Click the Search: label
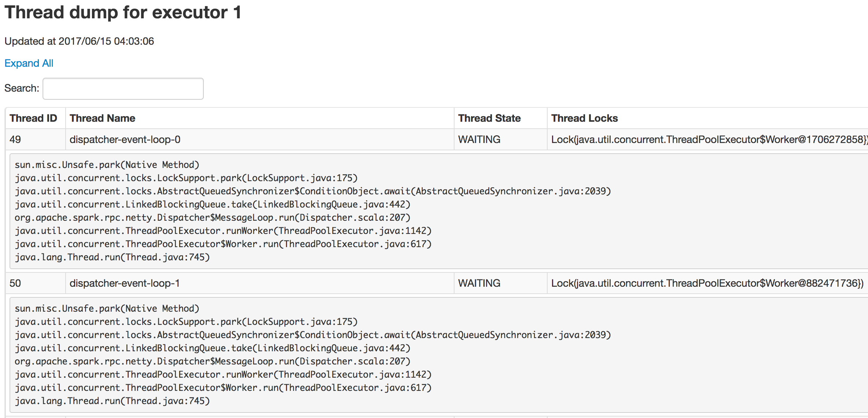Image resolution: width=868 pixels, height=418 pixels. pyautogui.click(x=22, y=88)
